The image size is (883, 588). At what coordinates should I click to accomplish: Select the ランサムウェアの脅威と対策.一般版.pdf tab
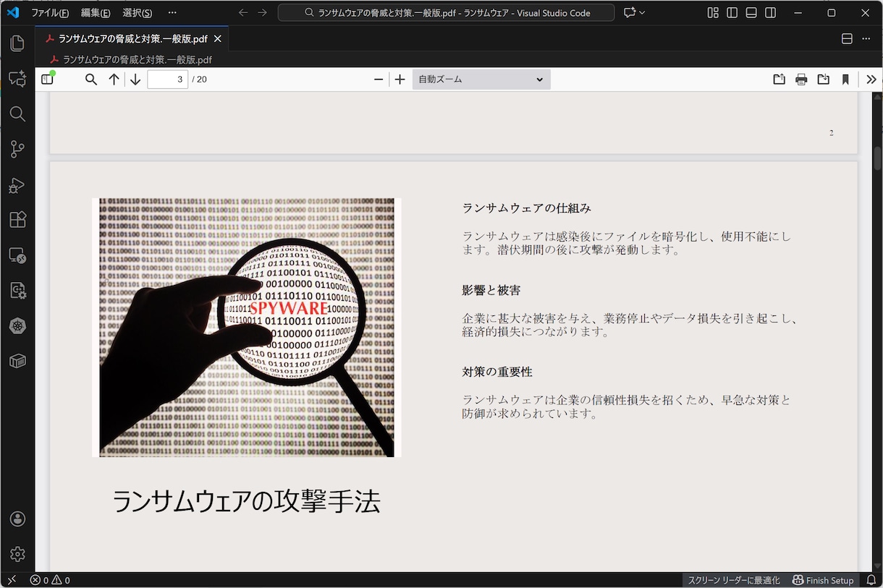pos(133,39)
